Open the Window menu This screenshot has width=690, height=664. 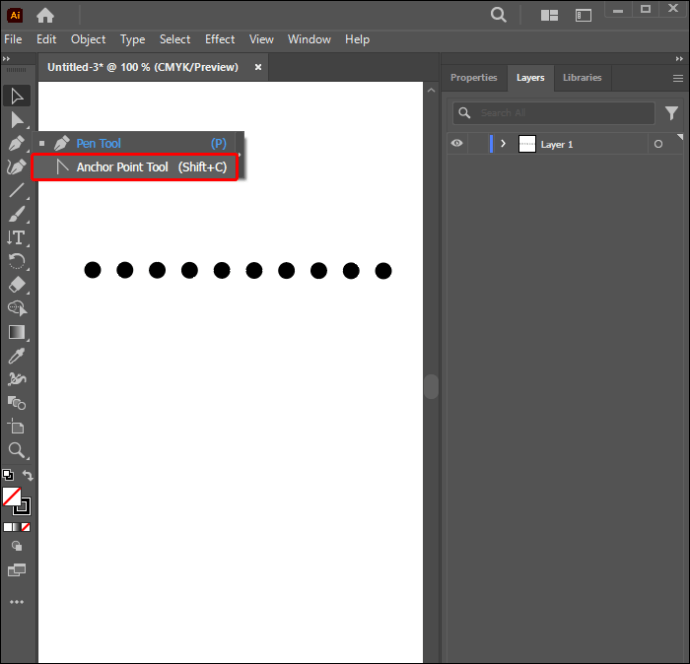pyautogui.click(x=309, y=40)
